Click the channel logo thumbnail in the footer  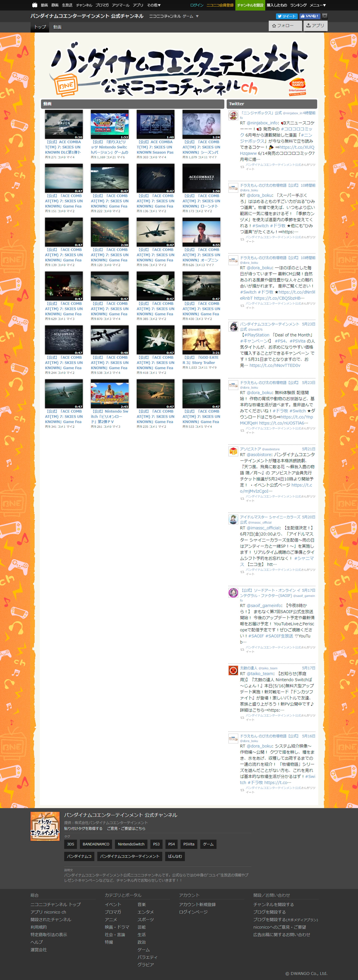click(x=45, y=826)
